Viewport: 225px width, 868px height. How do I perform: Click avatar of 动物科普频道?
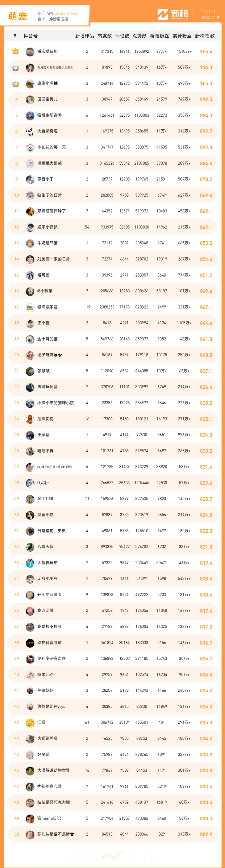click(x=30, y=643)
